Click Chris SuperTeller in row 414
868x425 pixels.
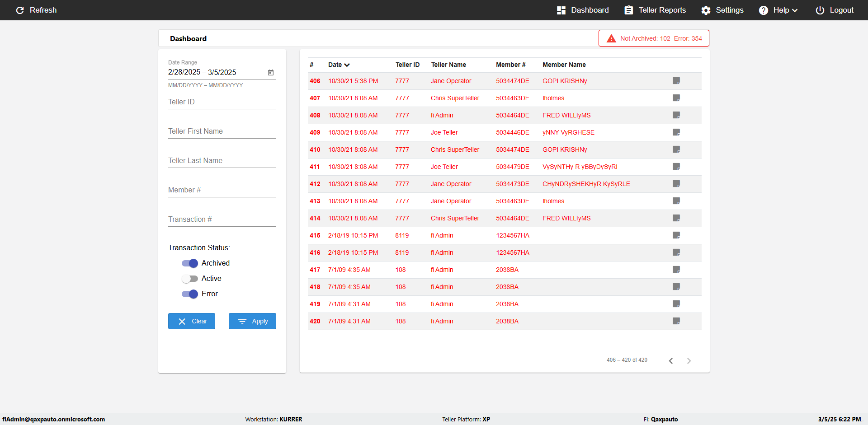click(x=455, y=218)
